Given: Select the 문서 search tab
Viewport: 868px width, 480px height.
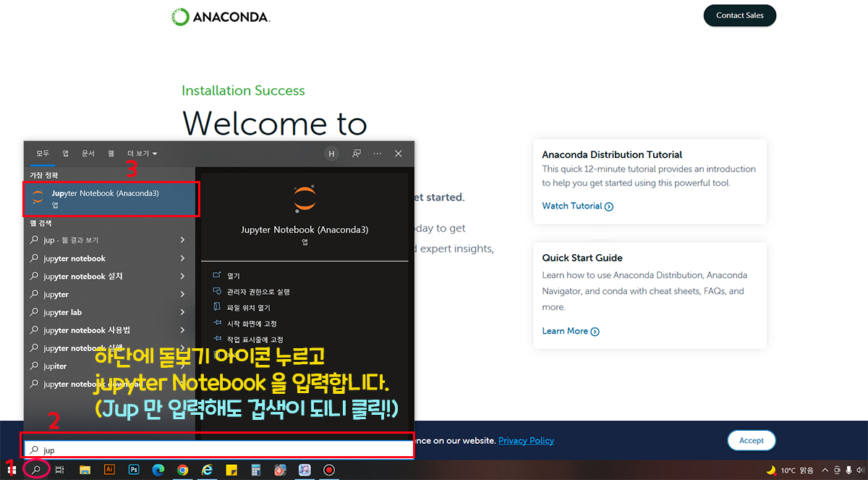Looking at the screenshot, I should [88, 153].
